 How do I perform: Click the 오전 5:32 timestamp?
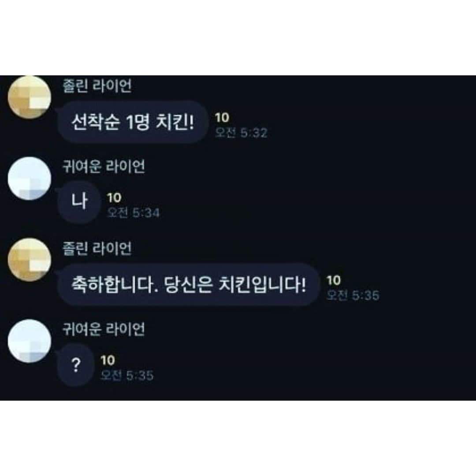[x=241, y=133]
